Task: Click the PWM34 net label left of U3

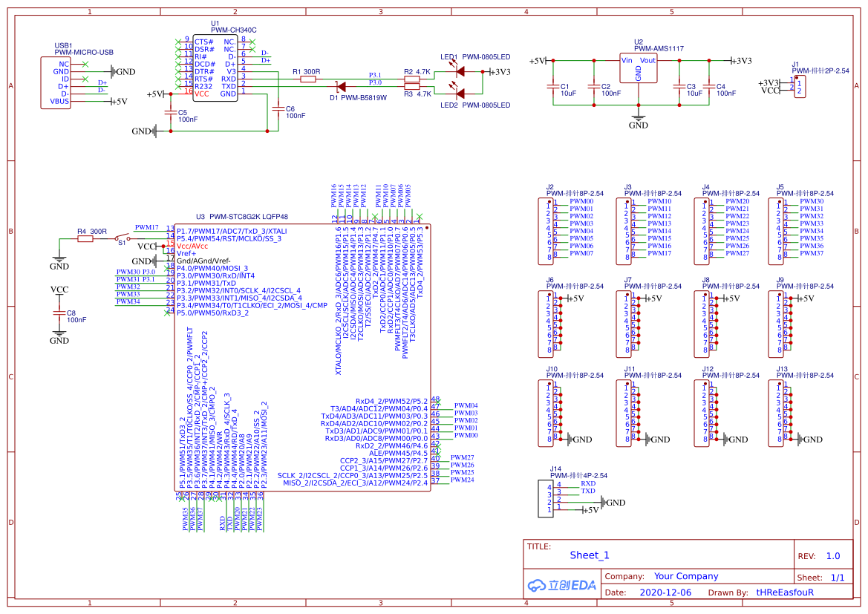Action: pyautogui.click(x=128, y=301)
